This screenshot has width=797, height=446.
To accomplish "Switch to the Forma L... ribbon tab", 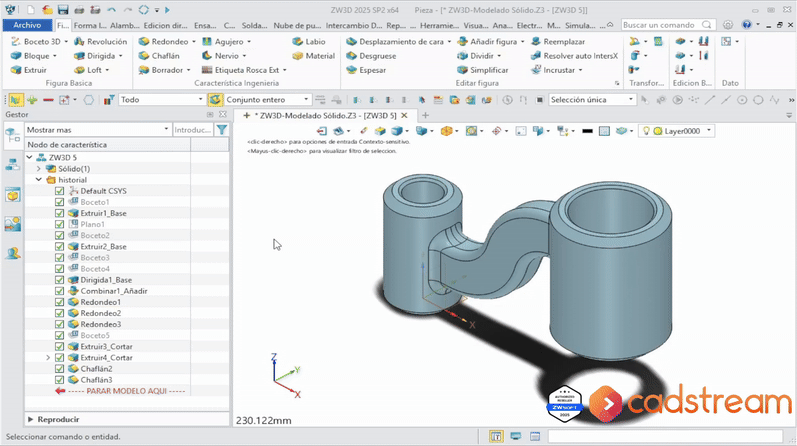I will coord(90,25).
